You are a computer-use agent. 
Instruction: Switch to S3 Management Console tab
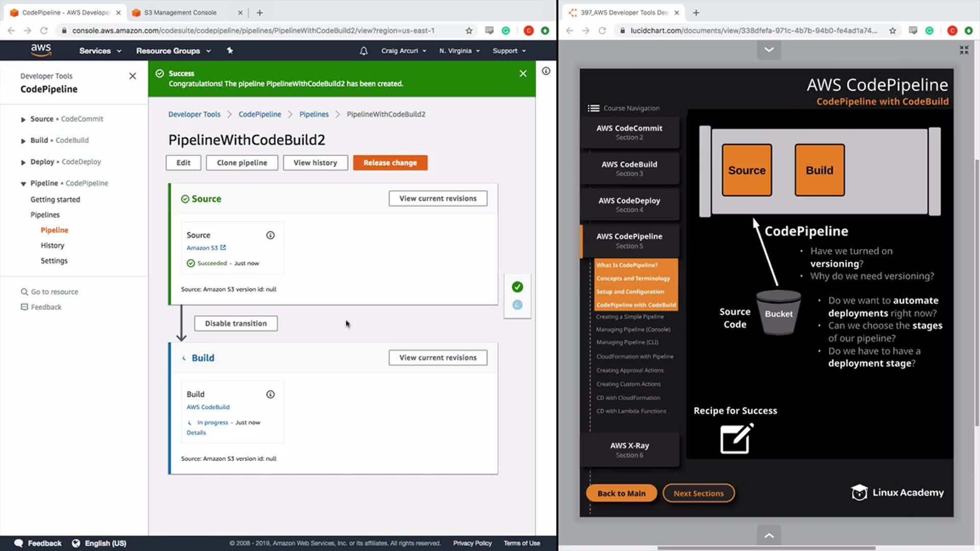(180, 12)
